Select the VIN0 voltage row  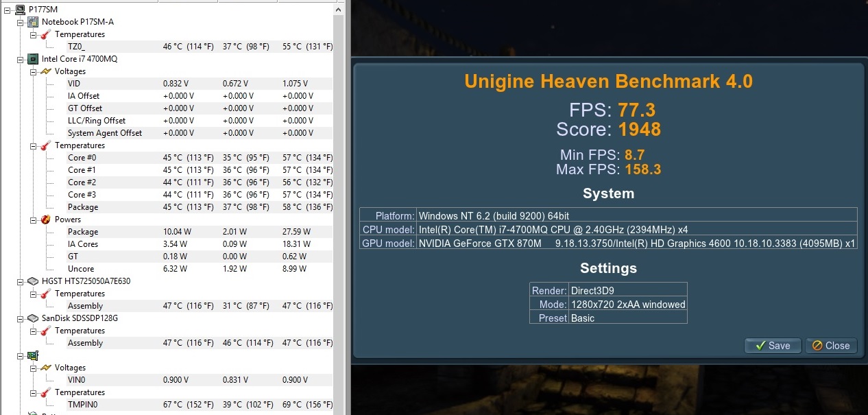199,380
